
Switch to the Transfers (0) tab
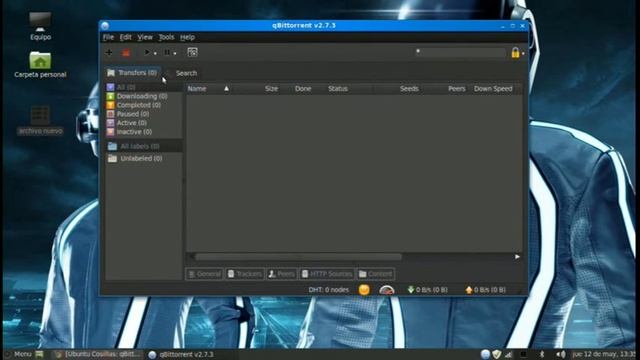tap(132, 73)
